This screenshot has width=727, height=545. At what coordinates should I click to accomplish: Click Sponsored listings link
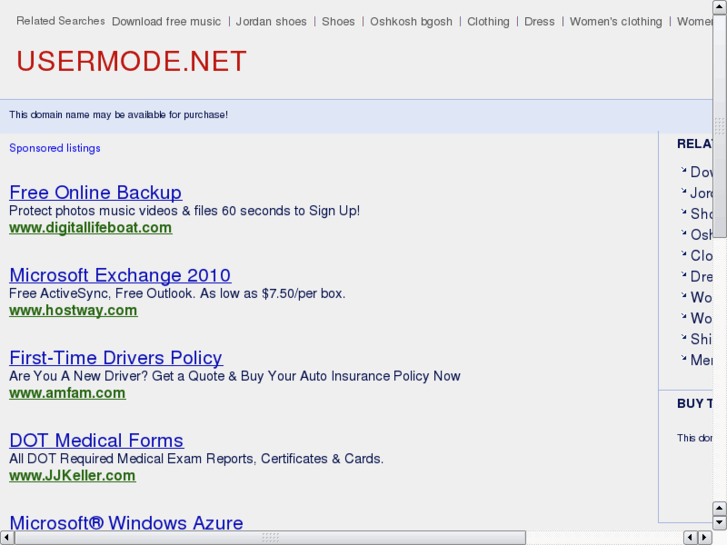[x=55, y=148]
